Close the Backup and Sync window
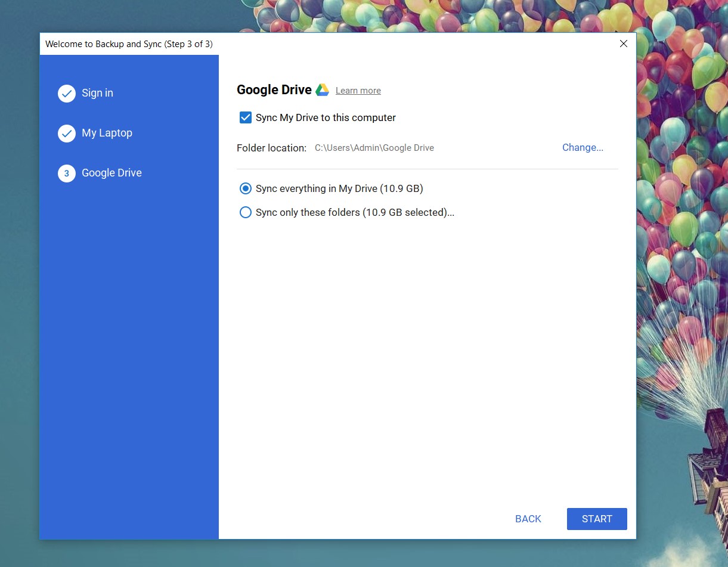 pos(624,44)
